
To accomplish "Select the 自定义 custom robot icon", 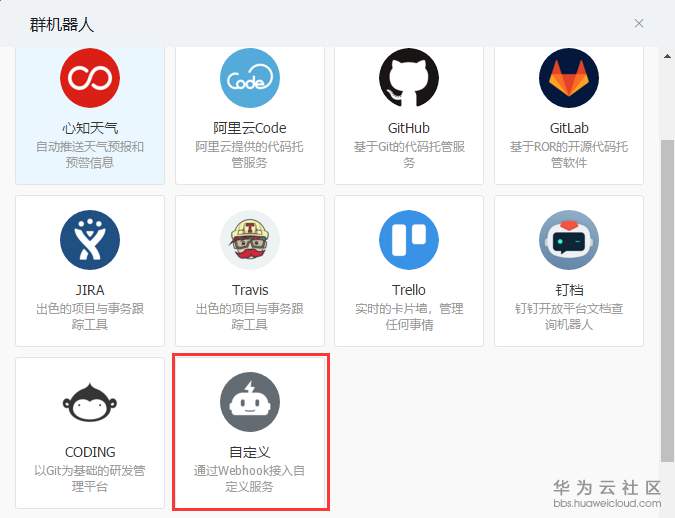I will click(x=250, y=402).
